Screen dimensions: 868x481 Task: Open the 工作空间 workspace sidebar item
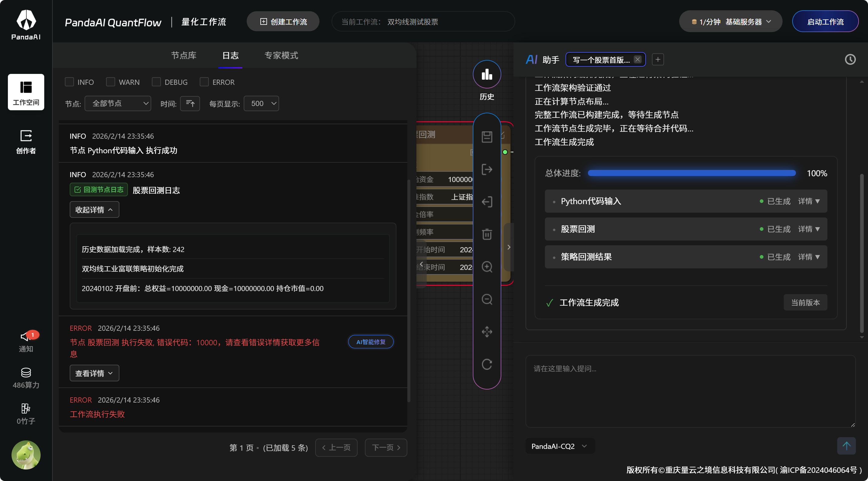click(x=26, y=92)
